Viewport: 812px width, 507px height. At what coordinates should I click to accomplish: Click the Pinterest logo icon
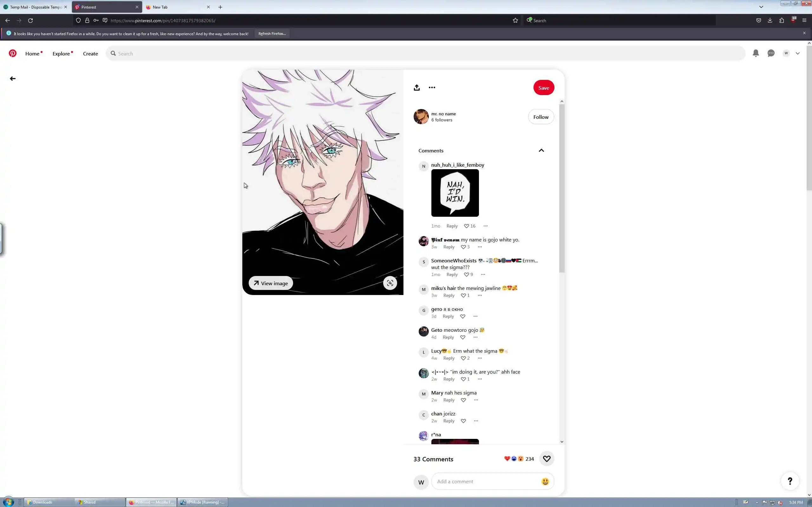pyautogui.click(x=12, y=53)
